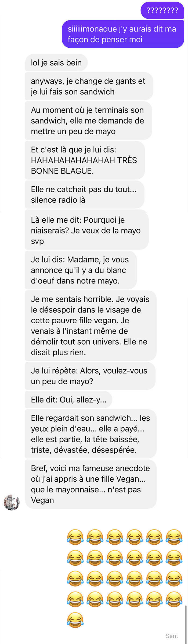Select the "lol je sais bein" message

pyautogui.click(x=56, y=63)
